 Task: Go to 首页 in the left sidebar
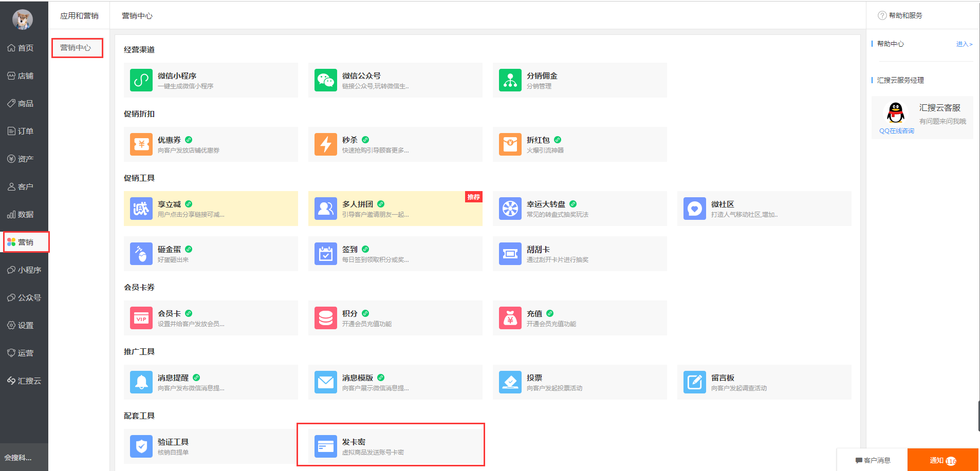tap(21, 48)
